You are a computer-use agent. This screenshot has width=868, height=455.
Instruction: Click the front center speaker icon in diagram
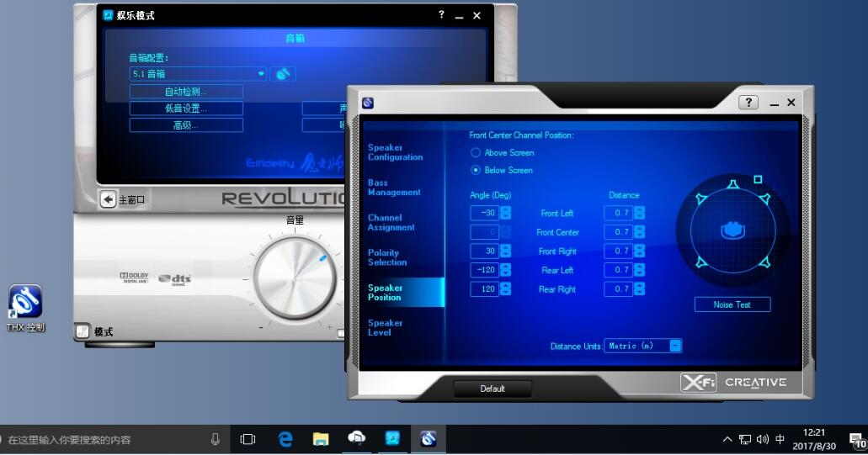[x=732, y=184]
